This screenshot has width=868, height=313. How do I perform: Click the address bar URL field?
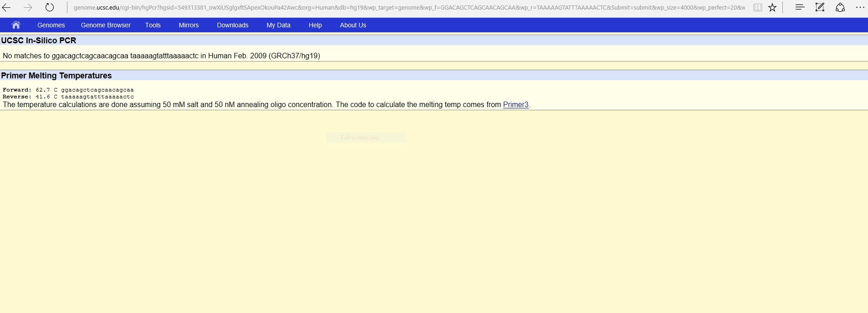[x=409, y=7]
